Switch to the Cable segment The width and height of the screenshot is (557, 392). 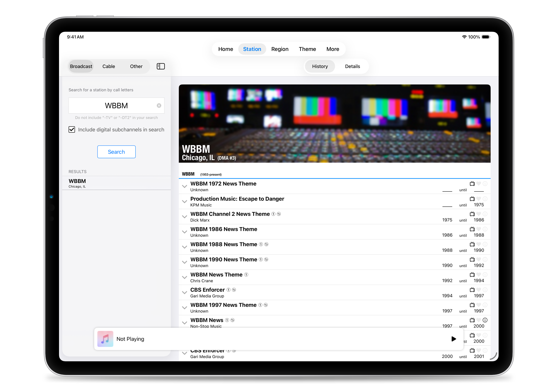[x=109, y=66]
